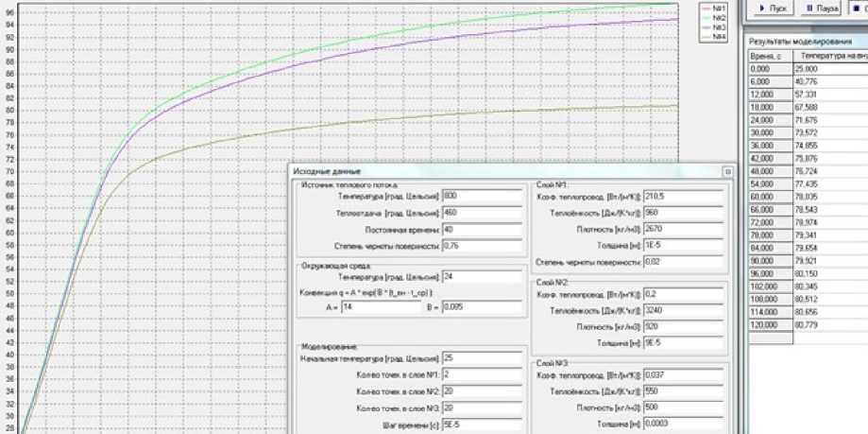Screen dimensions: 868x434
Task: Select the 66,000 time cell in results
Action: click(x=771, y=210)
